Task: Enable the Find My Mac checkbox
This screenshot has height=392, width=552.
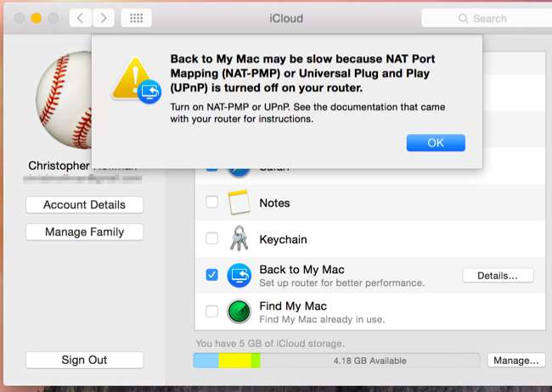Action: (211, 311)
